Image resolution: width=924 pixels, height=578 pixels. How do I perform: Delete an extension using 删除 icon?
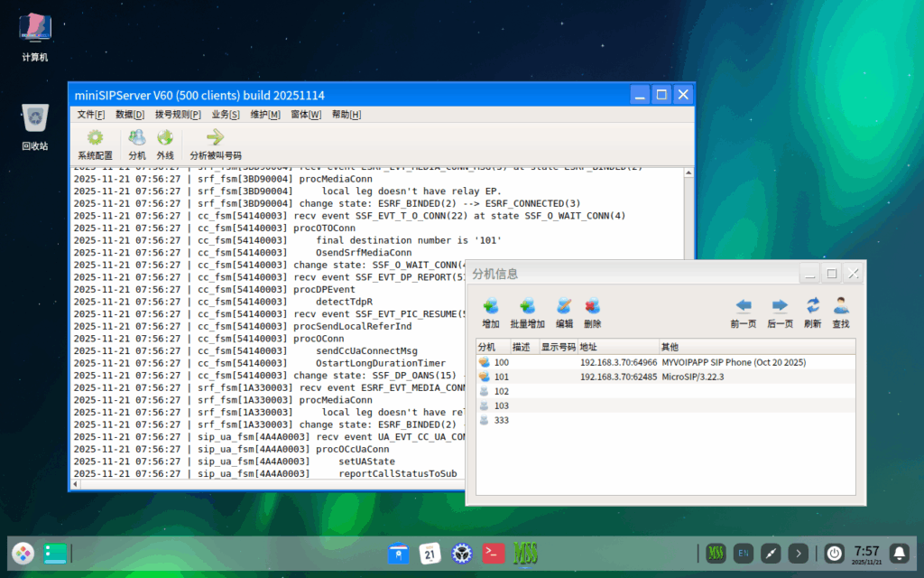pos(595,312)
